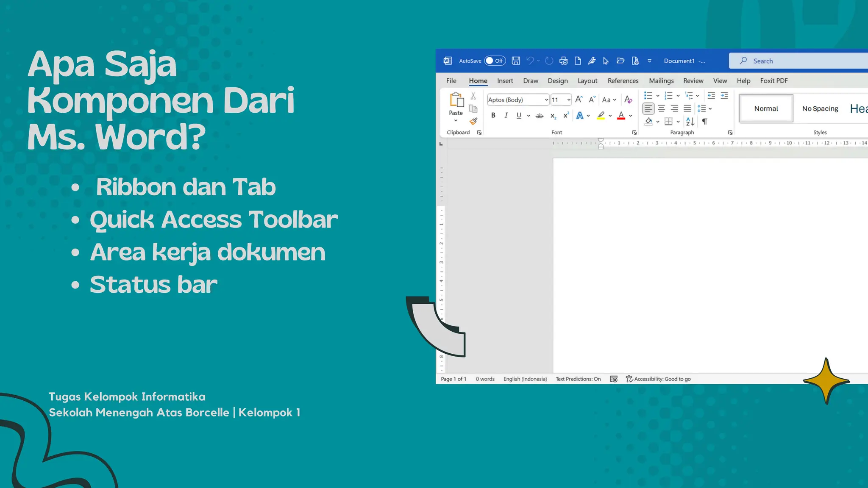Switch to the Foxit PDF tab
This screenshot has width=868, height=488.
[773, 80]
